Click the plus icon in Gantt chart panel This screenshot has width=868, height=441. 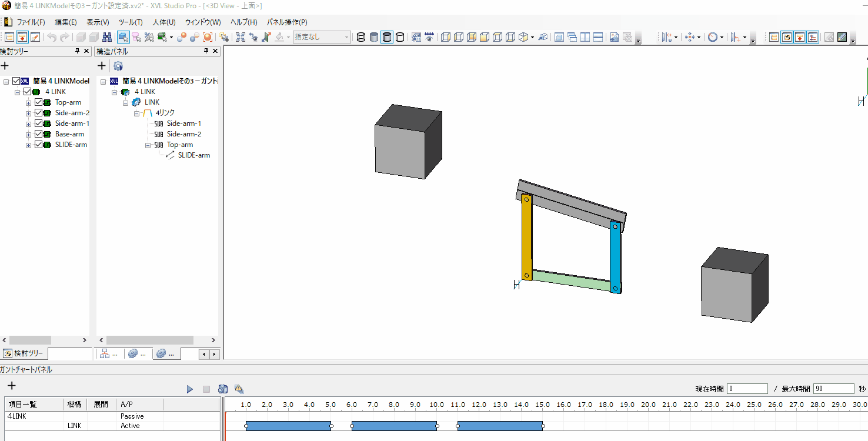(x=11, y=386)
